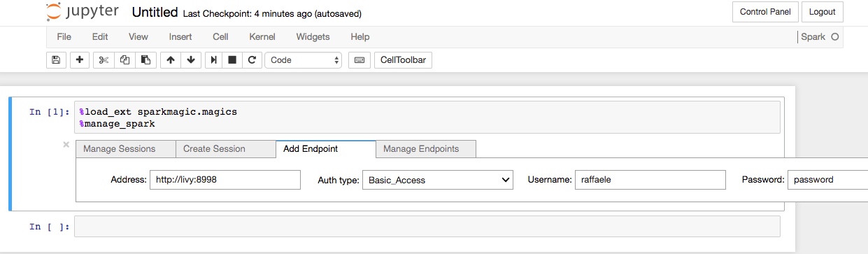The height and width of the screenshot is (254, 868).
Task: Restart the kernel icon
Action: tap(252, 60)
